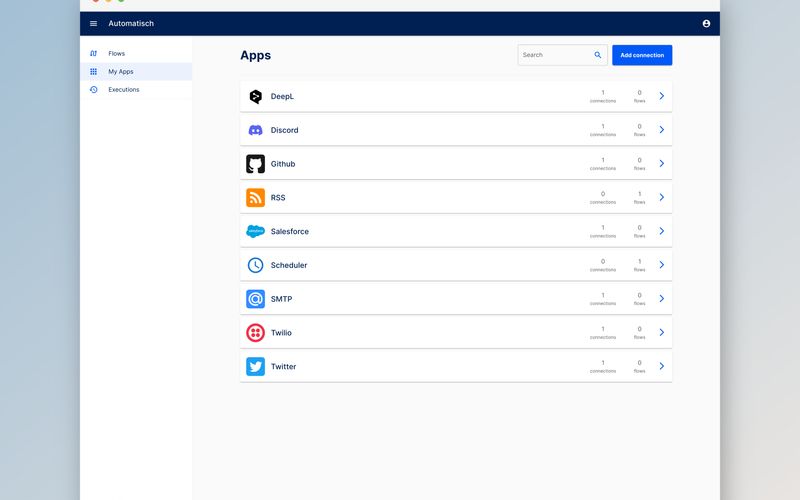Expand the SMTP row chevron

(661, 298)
